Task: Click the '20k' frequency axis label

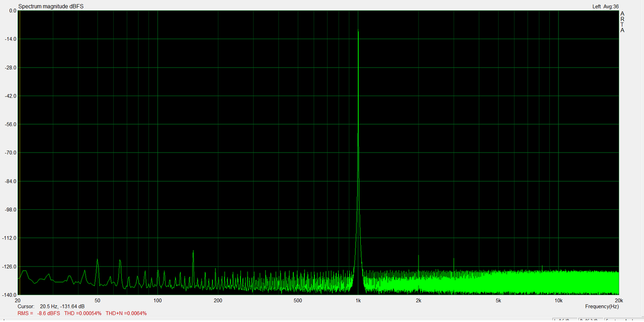Action: 618,300
